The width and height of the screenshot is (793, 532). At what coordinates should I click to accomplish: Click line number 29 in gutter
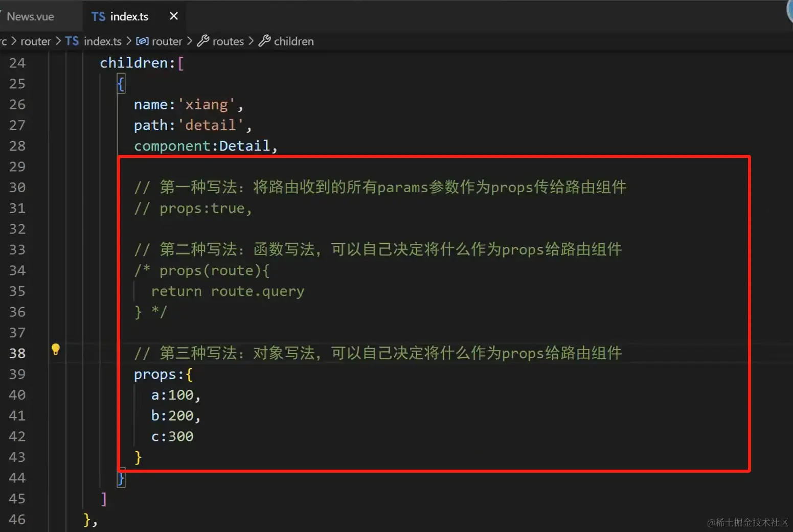[17, 167]
